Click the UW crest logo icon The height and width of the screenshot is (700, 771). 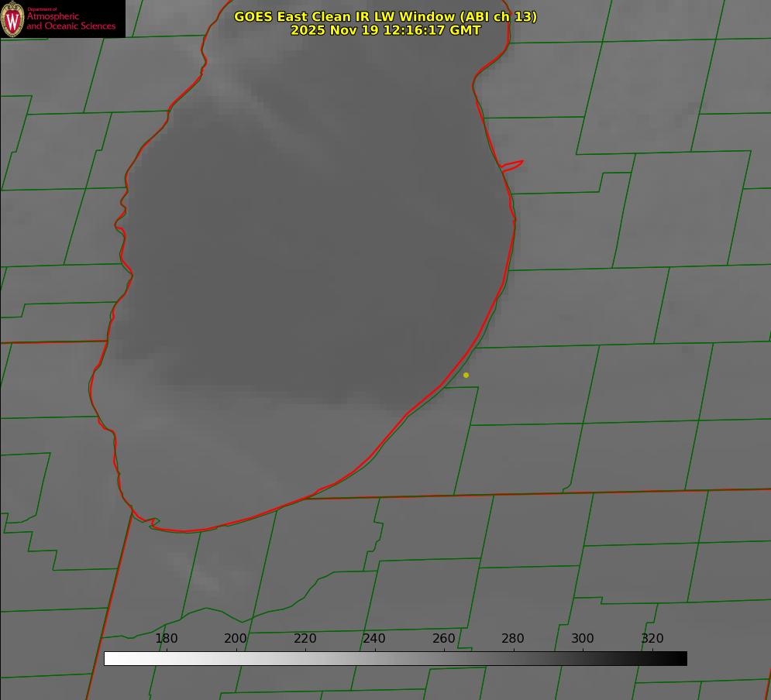pos(12,19)
